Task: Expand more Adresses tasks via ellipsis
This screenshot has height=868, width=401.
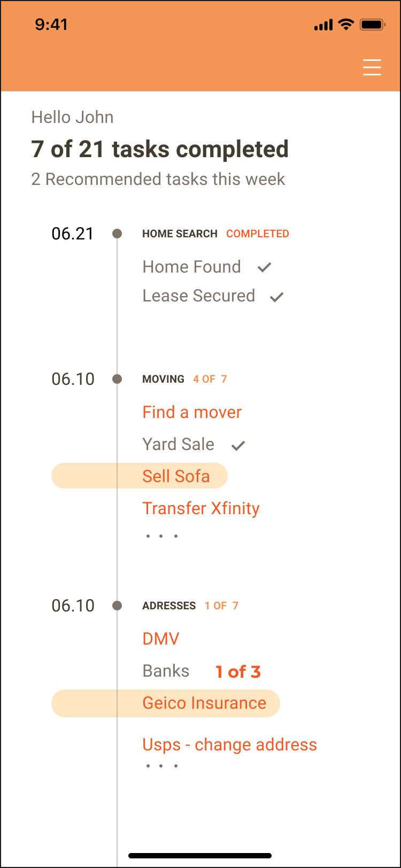Action: (161, 766)
